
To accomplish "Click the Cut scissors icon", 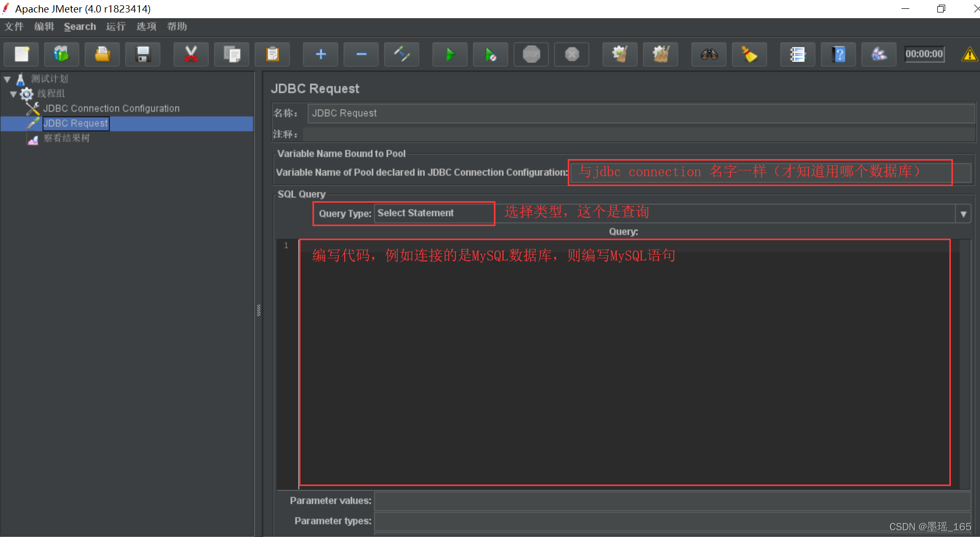I will (191, 54).
